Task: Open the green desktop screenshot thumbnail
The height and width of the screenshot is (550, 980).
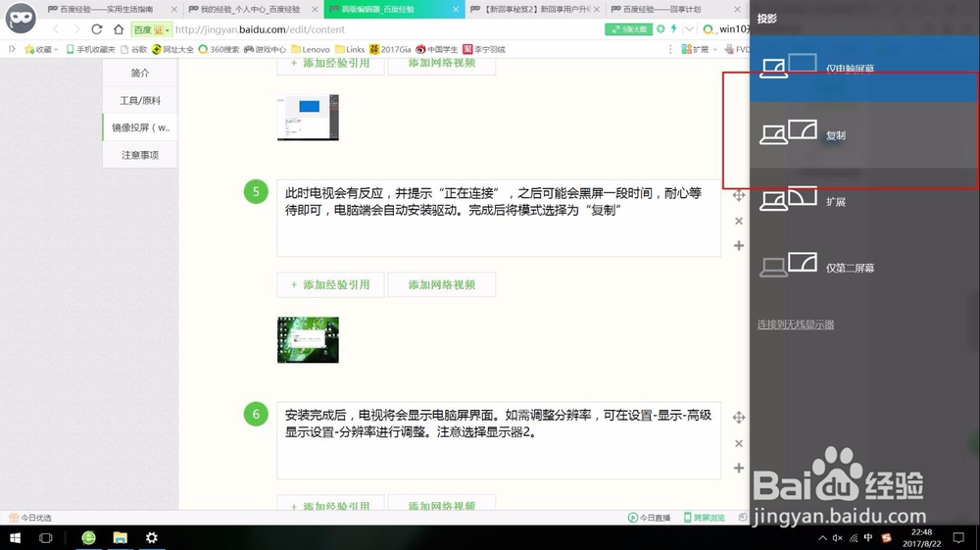Action: click(308, 340)
